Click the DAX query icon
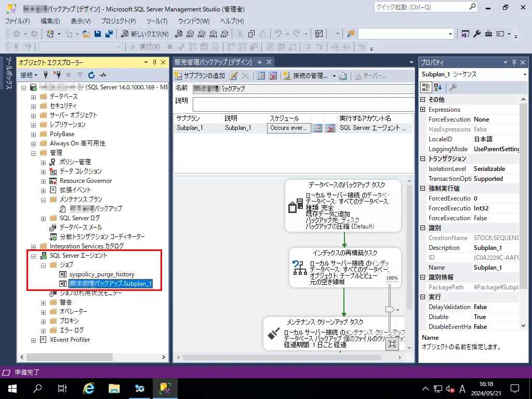The image size is (532, 399). (x=224, y=34)
